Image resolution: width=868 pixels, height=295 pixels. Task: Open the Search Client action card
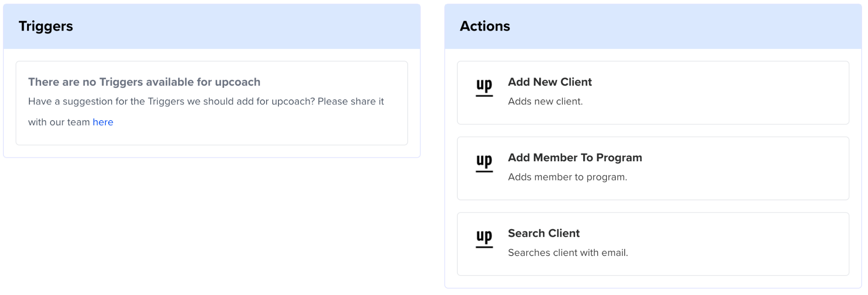(721, 244)
